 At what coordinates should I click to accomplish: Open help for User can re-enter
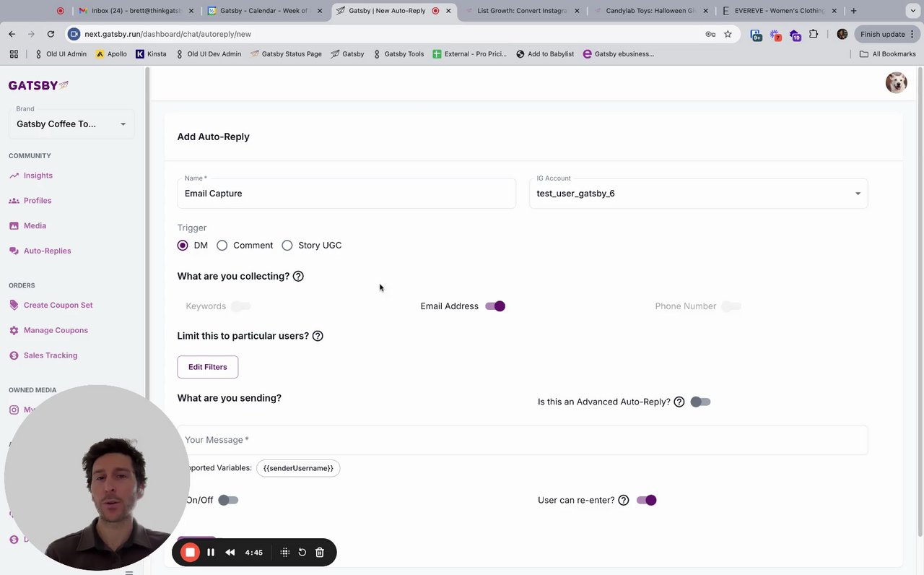(624, 500)
